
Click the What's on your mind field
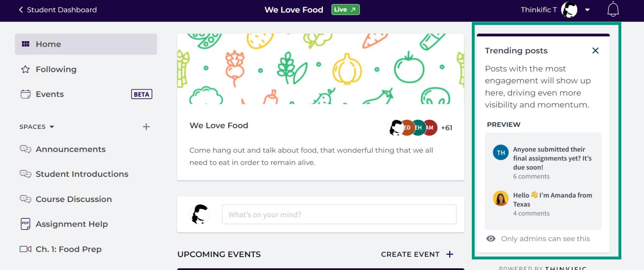pyautogui.click(x=339, y=214)
